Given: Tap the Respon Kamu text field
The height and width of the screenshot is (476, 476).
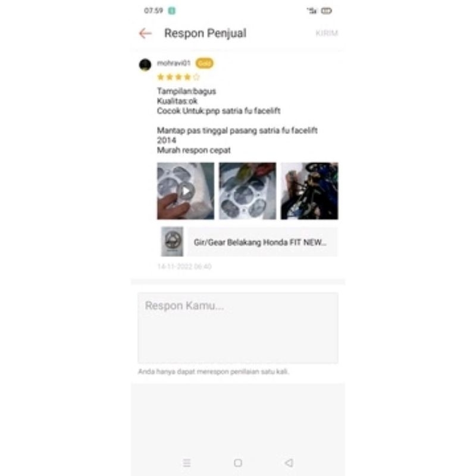Looking at the screenshot, I should 238,328.
